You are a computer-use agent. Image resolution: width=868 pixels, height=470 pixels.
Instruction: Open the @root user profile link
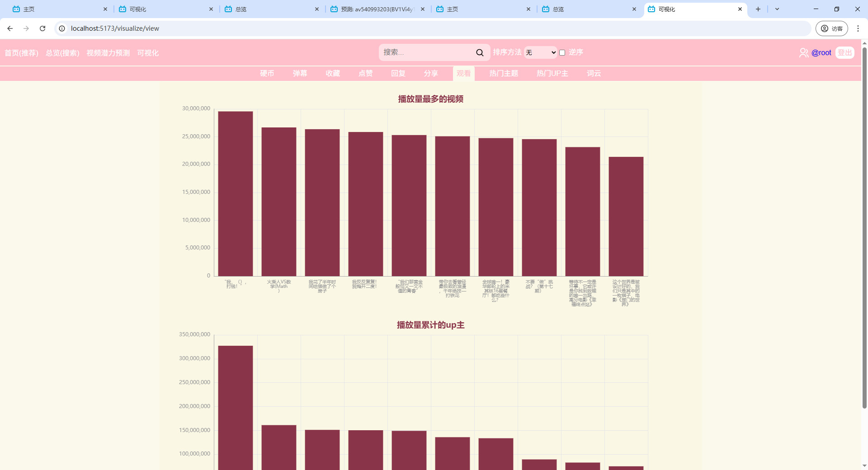(x=821, y=53)
